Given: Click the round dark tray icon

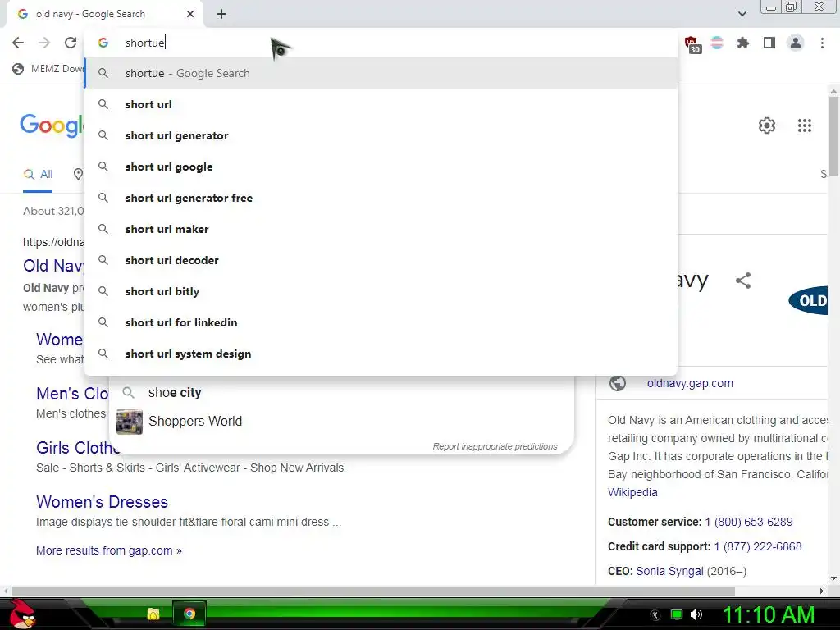Looking at the screenshot, I should click(655, 615).
